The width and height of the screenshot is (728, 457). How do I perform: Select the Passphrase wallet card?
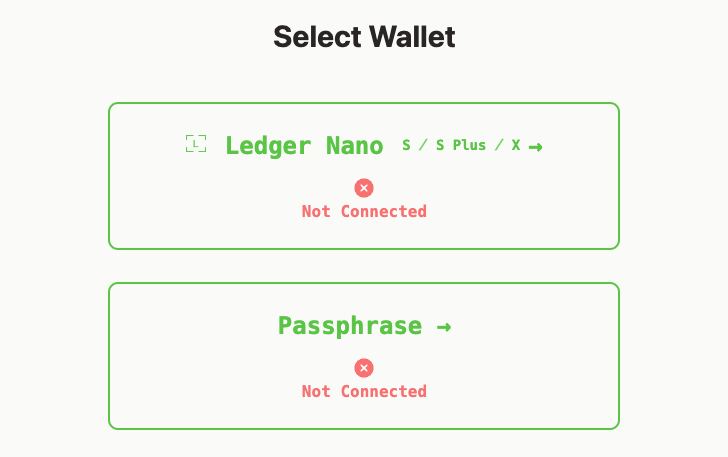click(364, 356)
